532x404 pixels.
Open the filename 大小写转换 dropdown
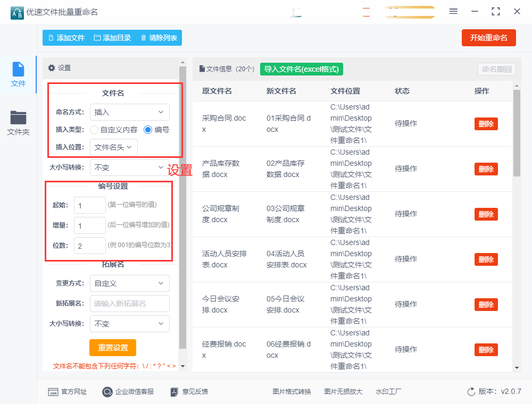130,167
